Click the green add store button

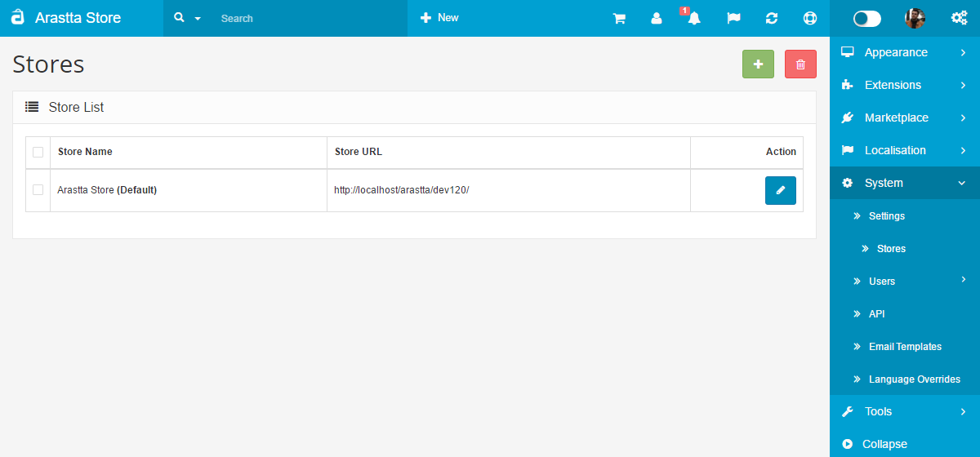click(x=758, y=64)
